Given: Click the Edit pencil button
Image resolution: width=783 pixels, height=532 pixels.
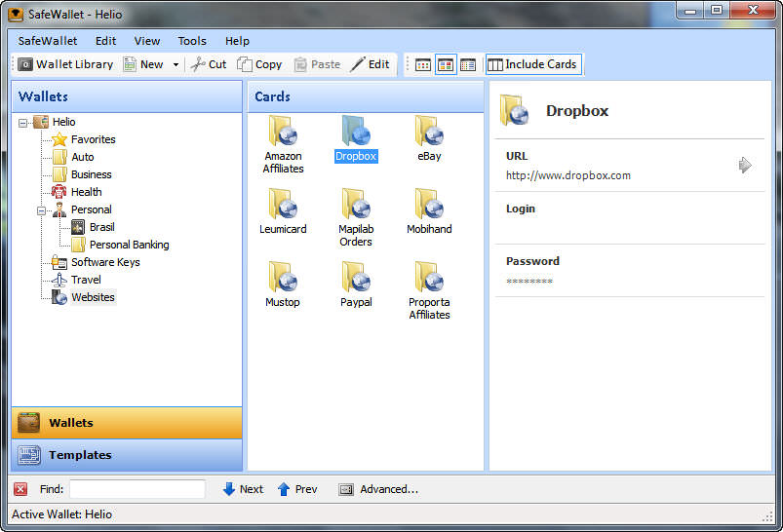Looking at the screenshot, I should click(370, 64).
